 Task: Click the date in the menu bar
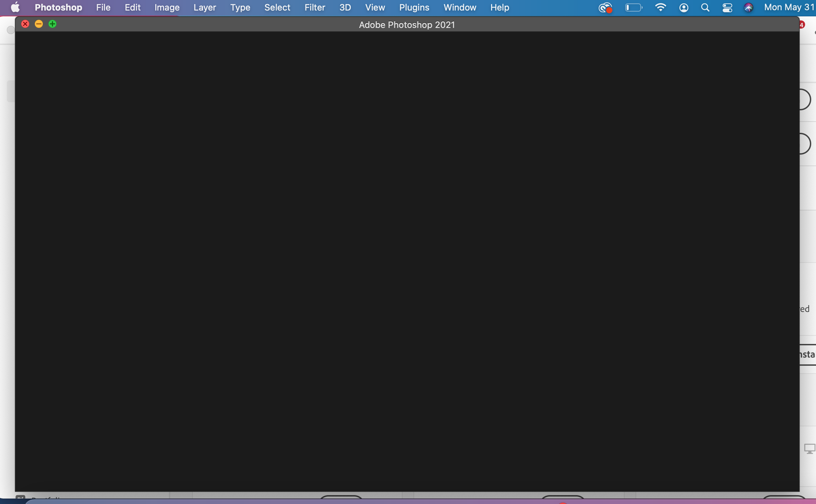tap(788, 7)
